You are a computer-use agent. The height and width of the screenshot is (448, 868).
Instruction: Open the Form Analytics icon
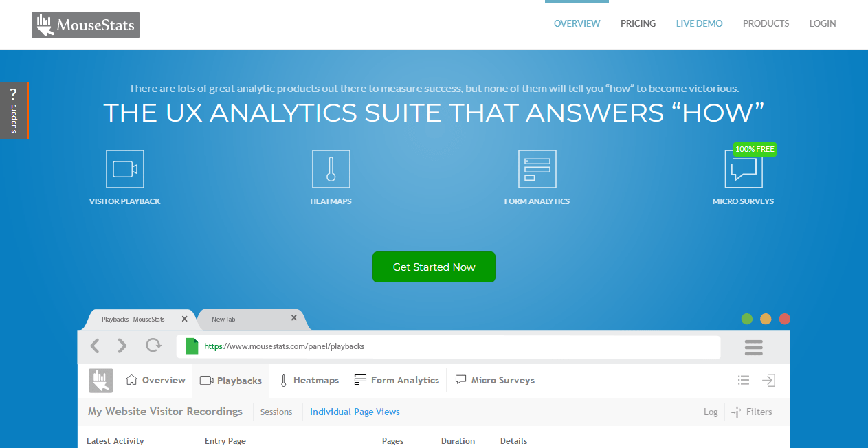(537, 169)
